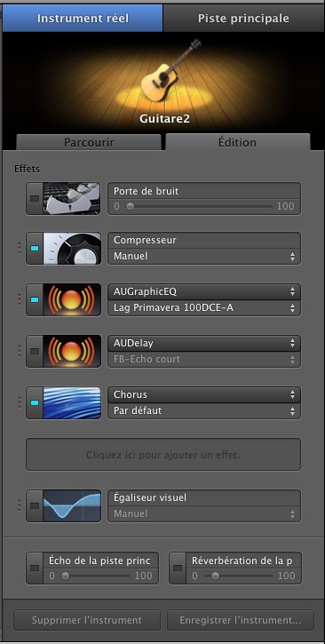Click the drag handle beside Chorus effect
Viewport: 325px width, 644px height.
(x=19, y=403)
